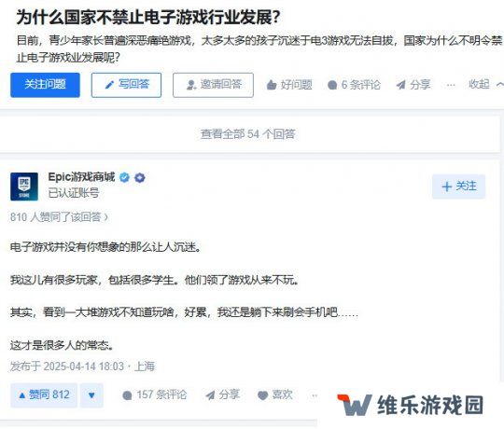Viewport: 504px width, 429px height.
Task: Expand the 810 人赞同了该回答 list
Action: click(59, 217)
